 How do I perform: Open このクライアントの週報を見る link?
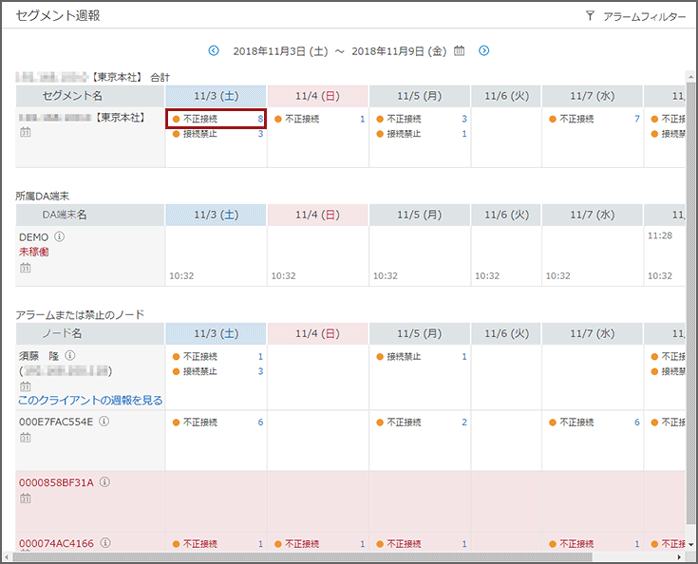pyautogui.click(x=90, y=400)
